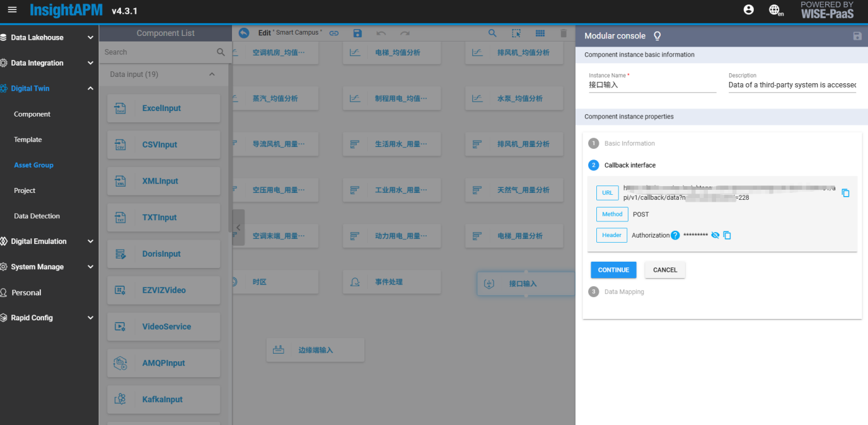Click the CANCEL button

point(664,270)
